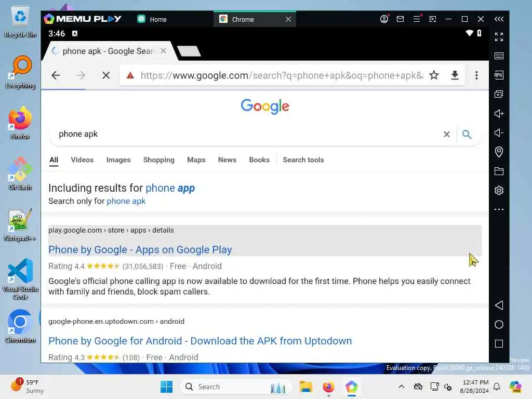
Task: Go forward in Chrome browser
Action: tap(81, 75)
